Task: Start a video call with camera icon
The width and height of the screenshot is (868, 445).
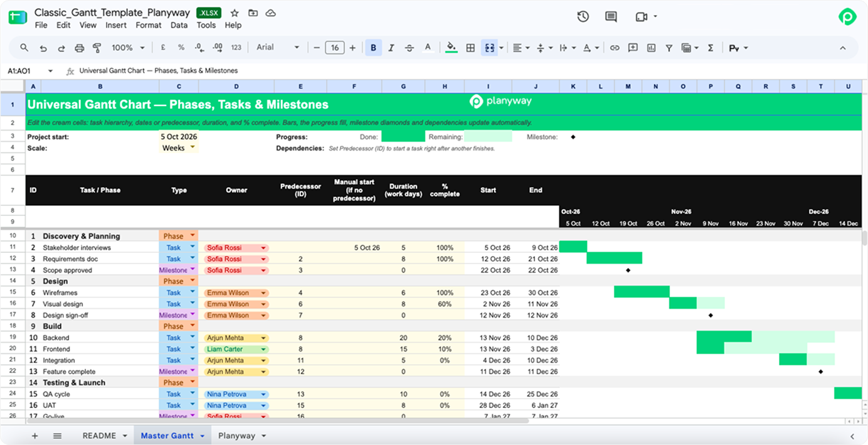Action: 641,16
